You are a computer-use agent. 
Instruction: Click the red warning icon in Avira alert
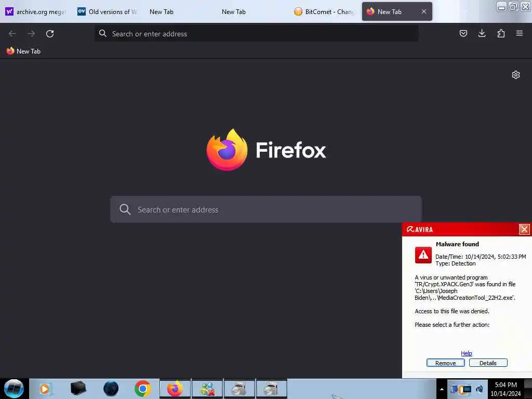(423, 255)
